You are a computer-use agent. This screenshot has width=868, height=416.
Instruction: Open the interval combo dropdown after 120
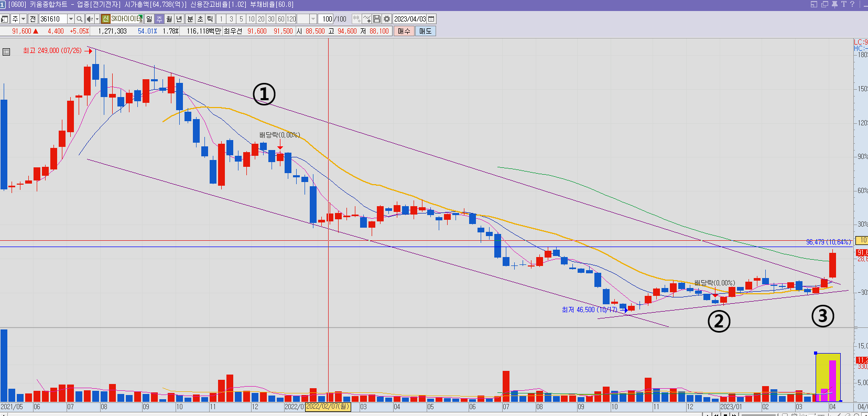pos(313,19)
